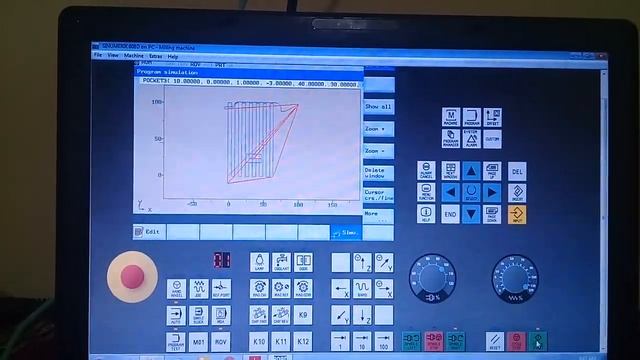The width and height of the screenshot is (640, 360).
Task: Click the Edit softkey
Action: point(149,232)
